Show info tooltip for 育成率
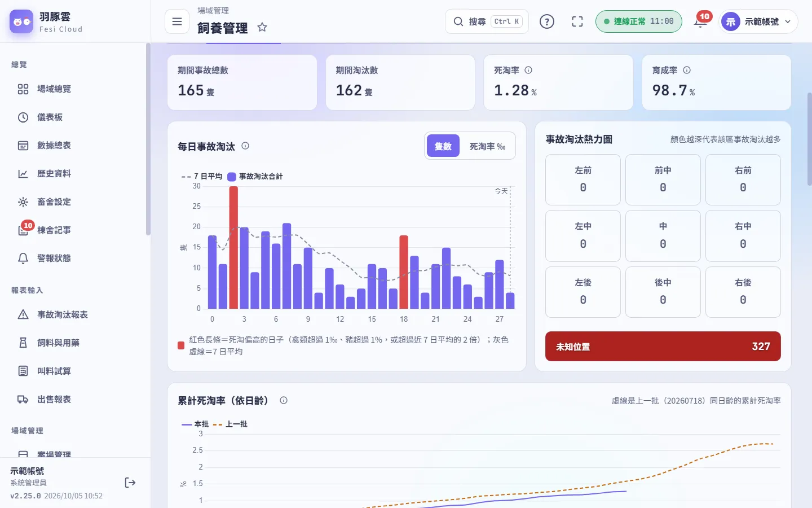 pyautogui.click(x=687, y=70)
